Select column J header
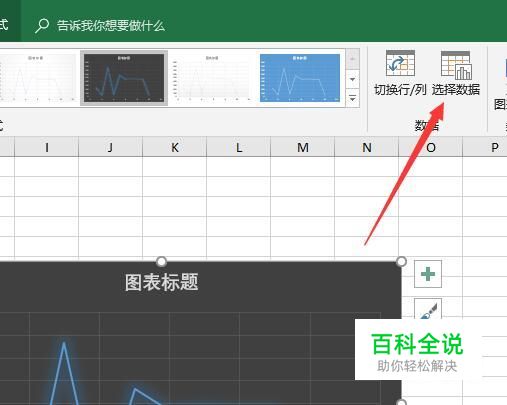 110,147
